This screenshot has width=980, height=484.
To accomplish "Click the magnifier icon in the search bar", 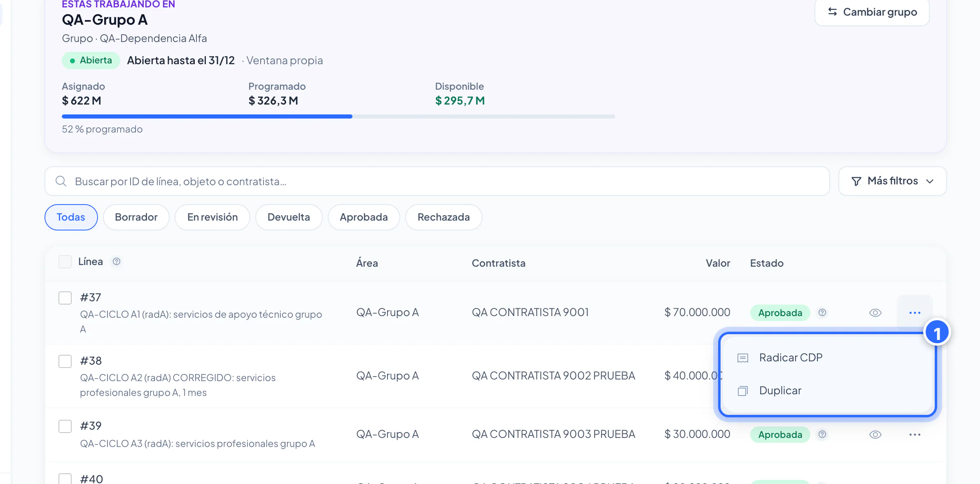I will (61, 181).
